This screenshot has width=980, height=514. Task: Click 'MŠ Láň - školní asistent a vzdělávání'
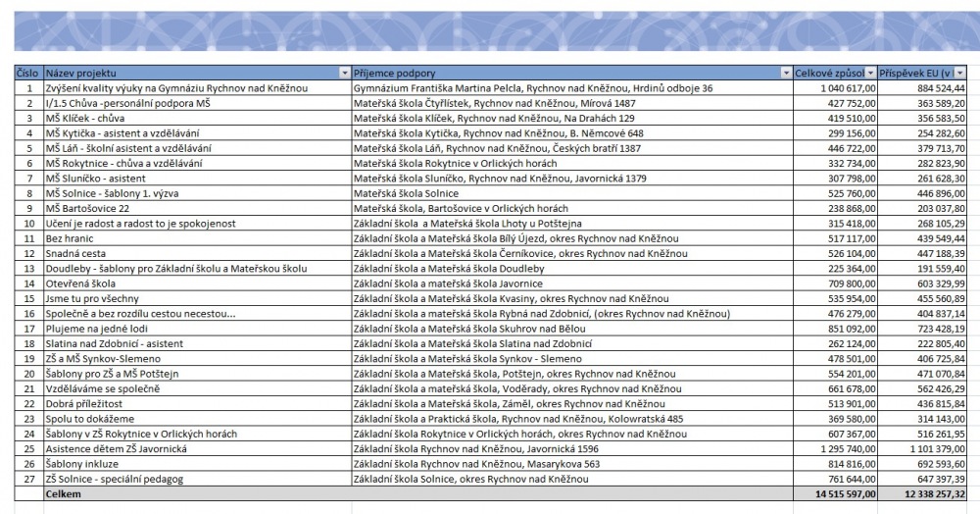(198, 148)
